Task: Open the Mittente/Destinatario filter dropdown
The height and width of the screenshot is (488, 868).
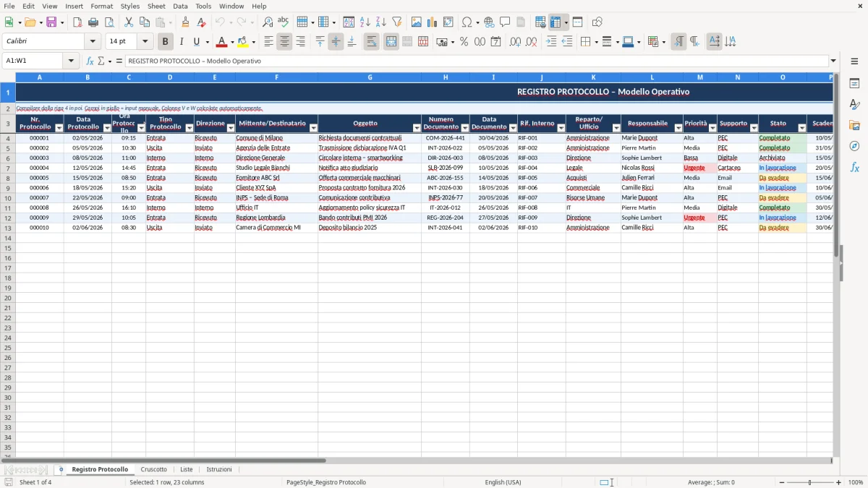Action: (313, 128)
